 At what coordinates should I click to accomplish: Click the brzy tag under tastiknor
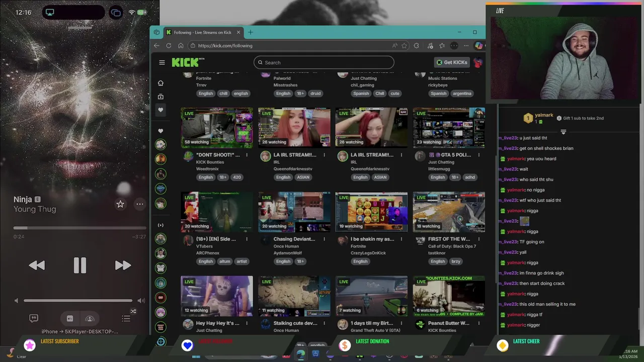(x=456, y=261)
